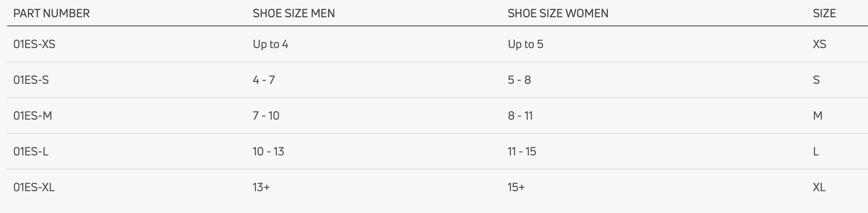Click the PART NUMBER column header

pos(51,14)
